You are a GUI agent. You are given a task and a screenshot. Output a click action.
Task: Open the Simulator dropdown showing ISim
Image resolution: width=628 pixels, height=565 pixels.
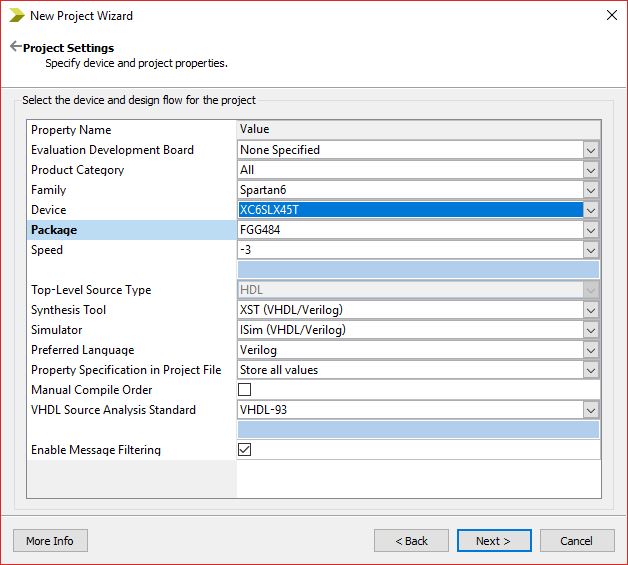591,330
